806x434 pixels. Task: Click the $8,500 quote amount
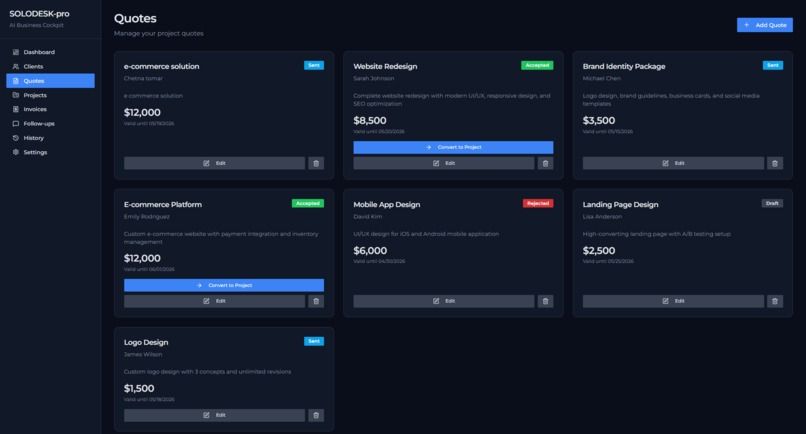coord(370,120)
